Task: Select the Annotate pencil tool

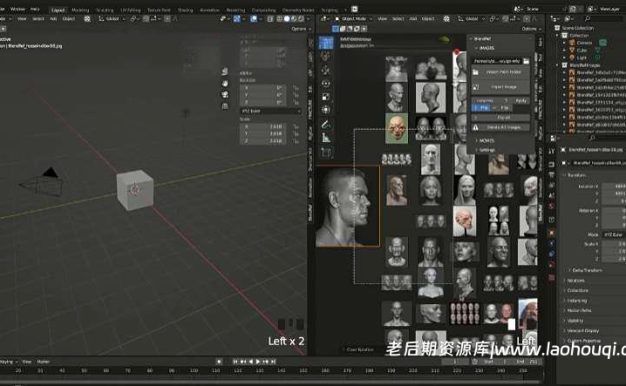Action: (326, 125)
